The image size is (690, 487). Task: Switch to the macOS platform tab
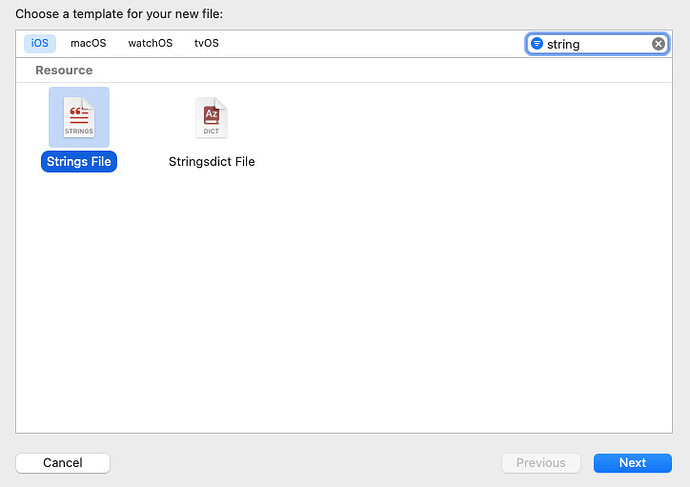coord(88,44)
